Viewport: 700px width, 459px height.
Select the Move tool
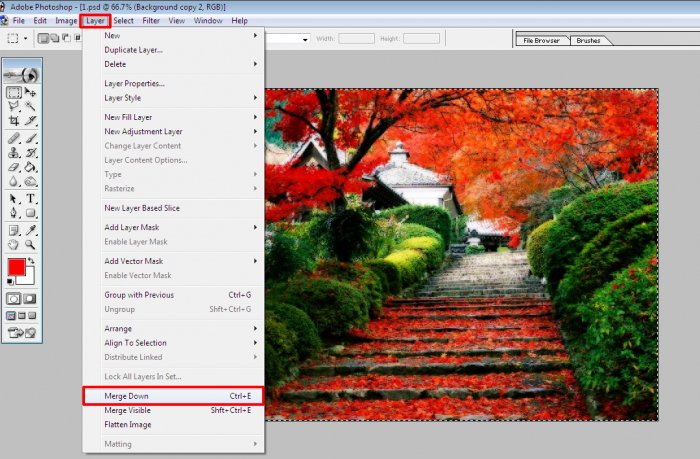pos(30,92)
